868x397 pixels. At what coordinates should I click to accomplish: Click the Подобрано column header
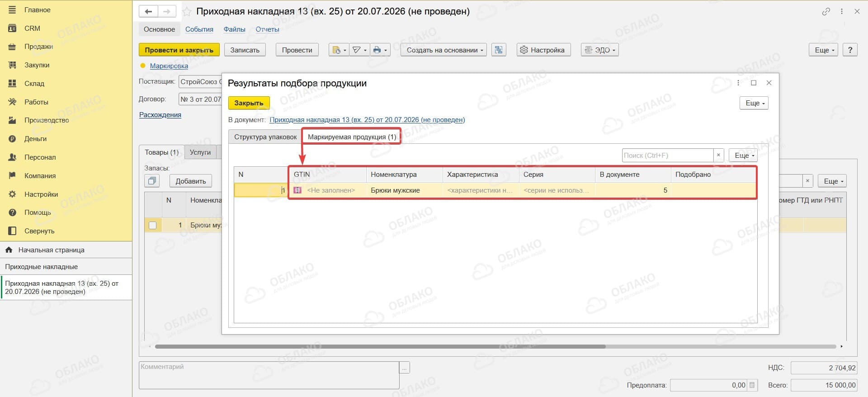pos(713,175)
